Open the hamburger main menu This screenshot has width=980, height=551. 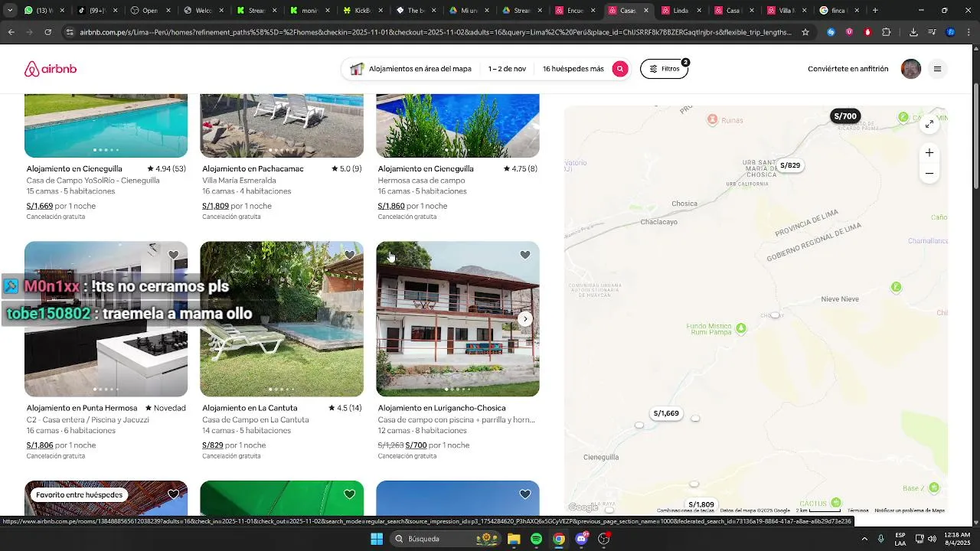937,69
